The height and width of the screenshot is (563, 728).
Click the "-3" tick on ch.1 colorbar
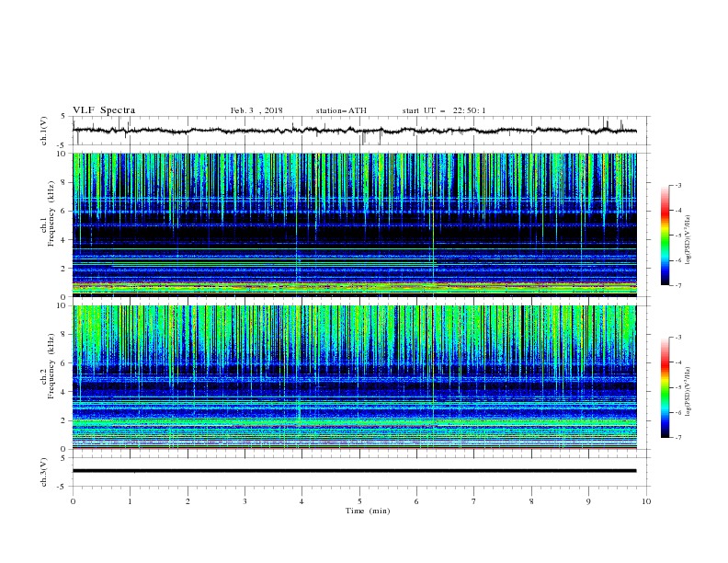677,185
